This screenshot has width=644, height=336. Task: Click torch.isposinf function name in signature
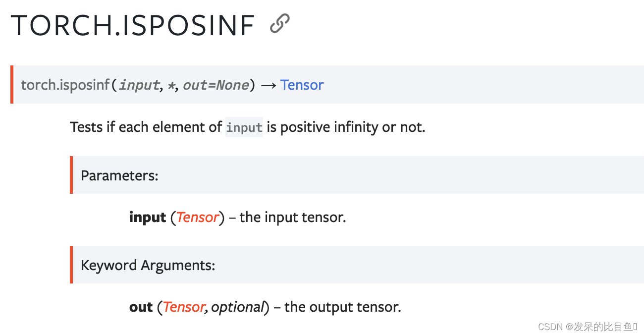[x=65, y=85]
